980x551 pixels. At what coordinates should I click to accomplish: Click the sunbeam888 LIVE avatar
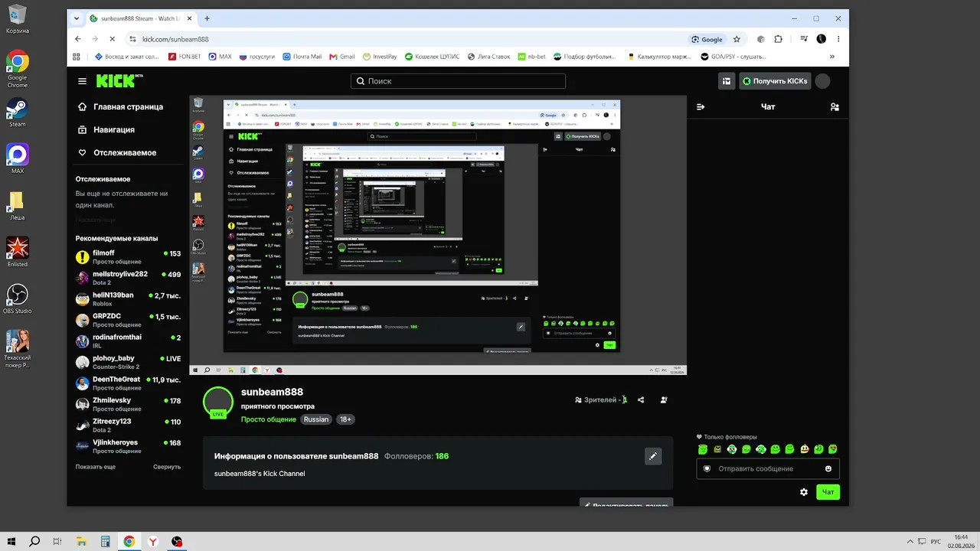click(218, 403)
